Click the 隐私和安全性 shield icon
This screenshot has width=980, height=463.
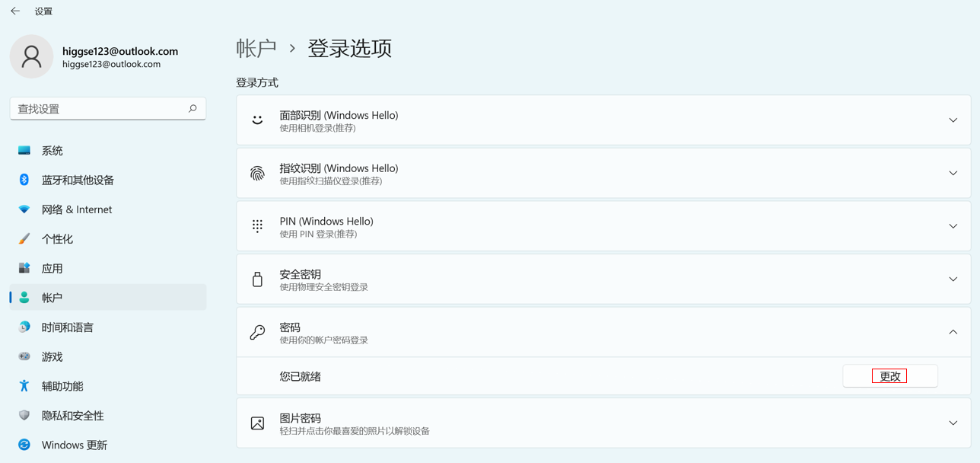click(x=24, y=416)
